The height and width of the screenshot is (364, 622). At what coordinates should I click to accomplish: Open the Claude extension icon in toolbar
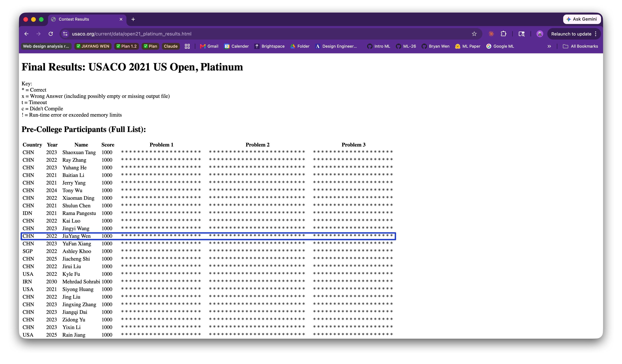click(x=491, y=34)
